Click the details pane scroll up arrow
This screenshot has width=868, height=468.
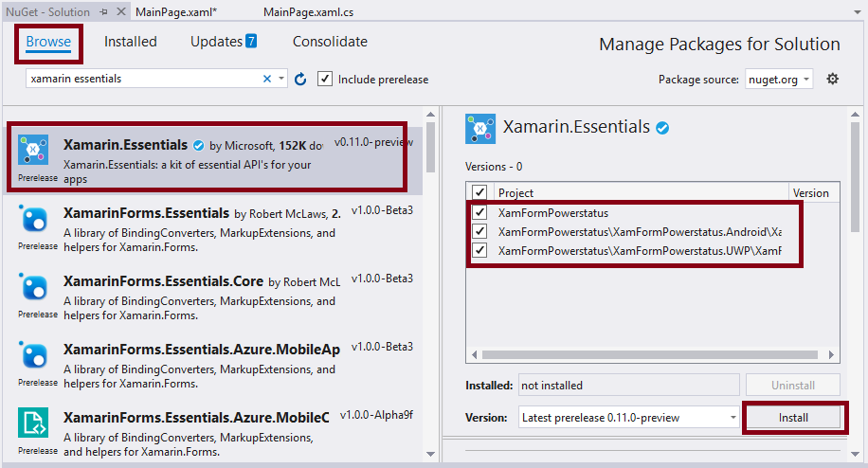coord(856,115)
